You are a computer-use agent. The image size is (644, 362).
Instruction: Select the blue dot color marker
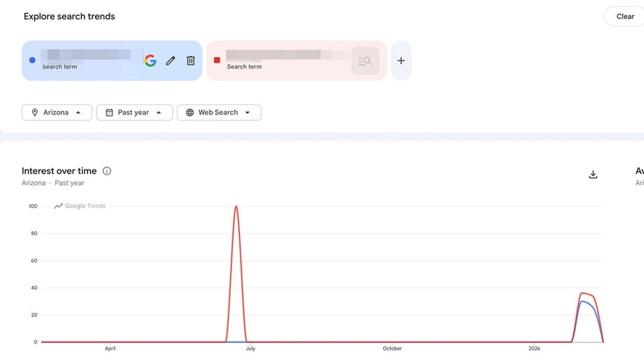(32, 60)
